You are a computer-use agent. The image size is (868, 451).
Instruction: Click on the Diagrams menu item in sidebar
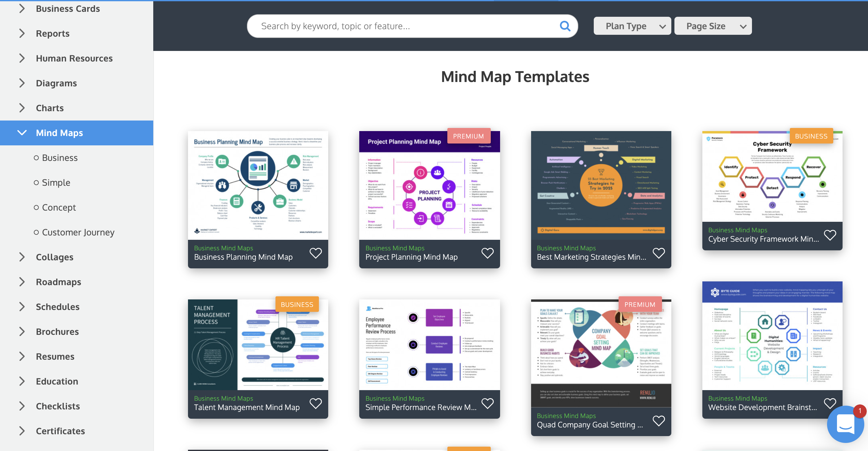[56, 83]
